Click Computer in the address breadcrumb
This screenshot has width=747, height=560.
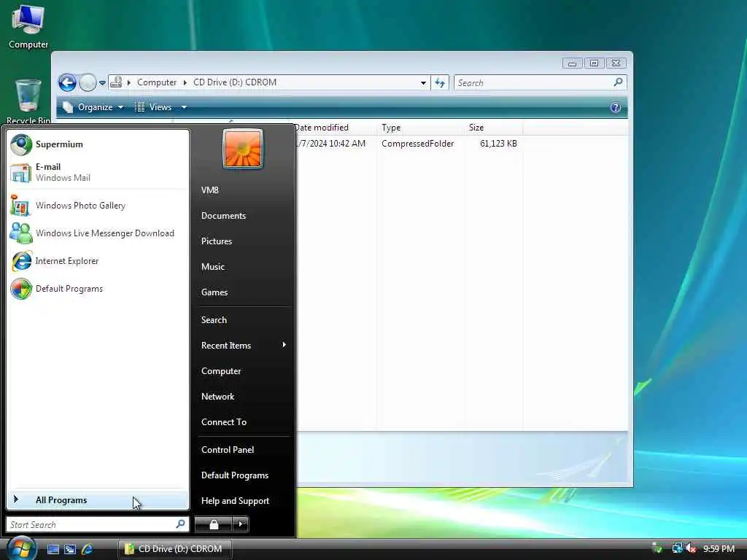157,82
